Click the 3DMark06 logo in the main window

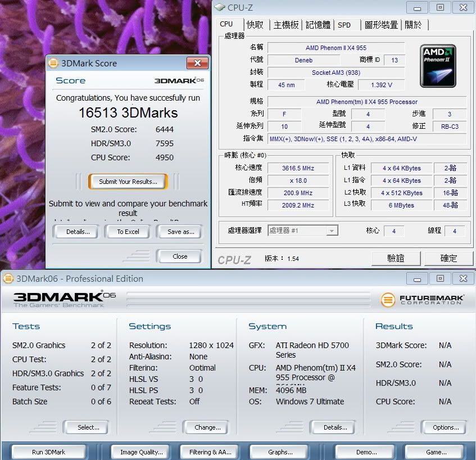coord(64,299)
